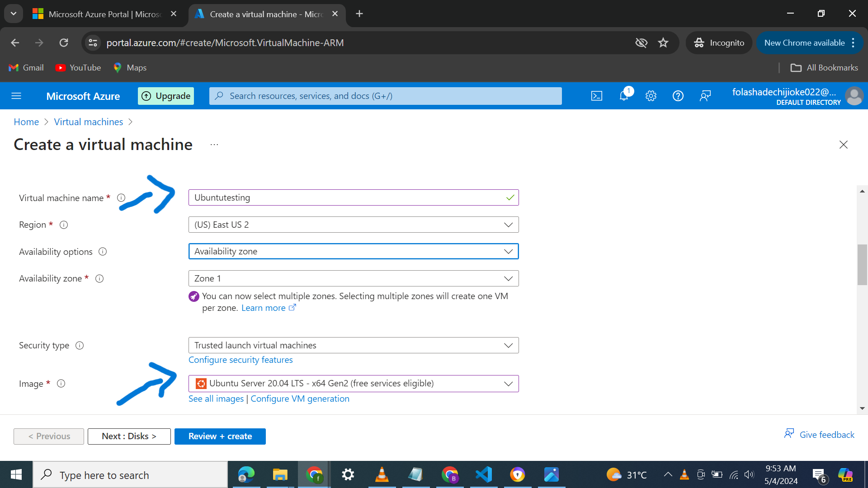Open portal settings gear icon
The height and width of the screenshot is (488, 868).
tap(651, 96)
